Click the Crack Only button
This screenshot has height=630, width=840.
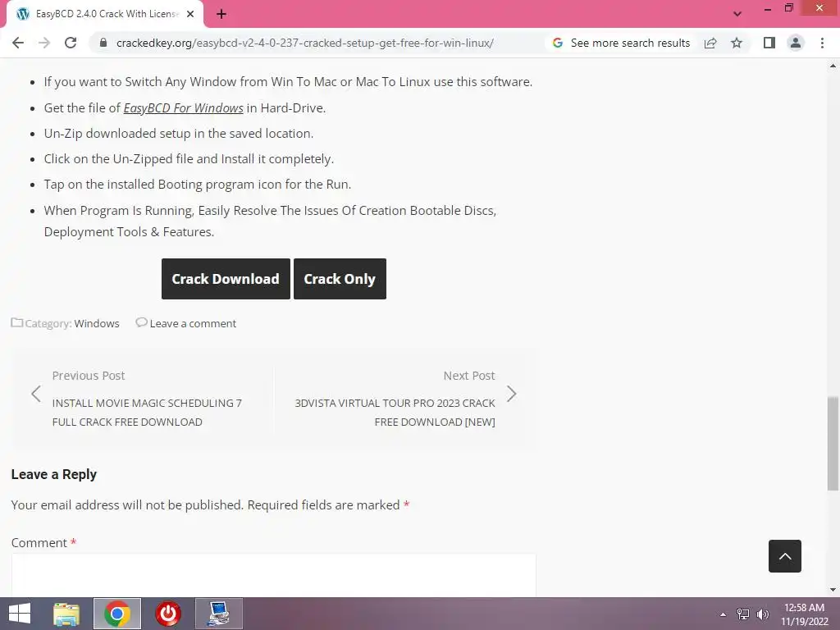(340, 279)
